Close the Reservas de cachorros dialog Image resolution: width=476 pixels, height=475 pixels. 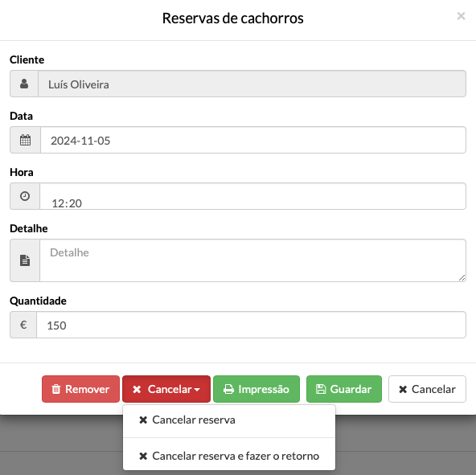pyautogui.click(x=461, y=16)
